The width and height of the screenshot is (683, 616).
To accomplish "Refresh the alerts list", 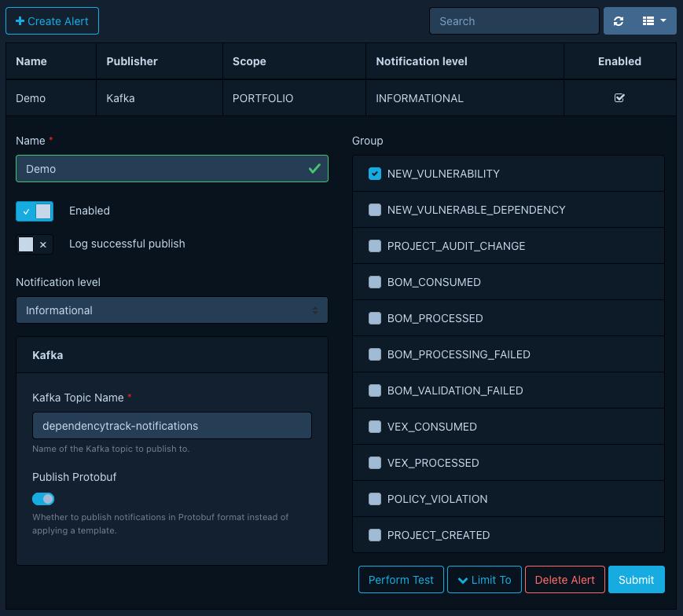I will click(x=619, y=20).
